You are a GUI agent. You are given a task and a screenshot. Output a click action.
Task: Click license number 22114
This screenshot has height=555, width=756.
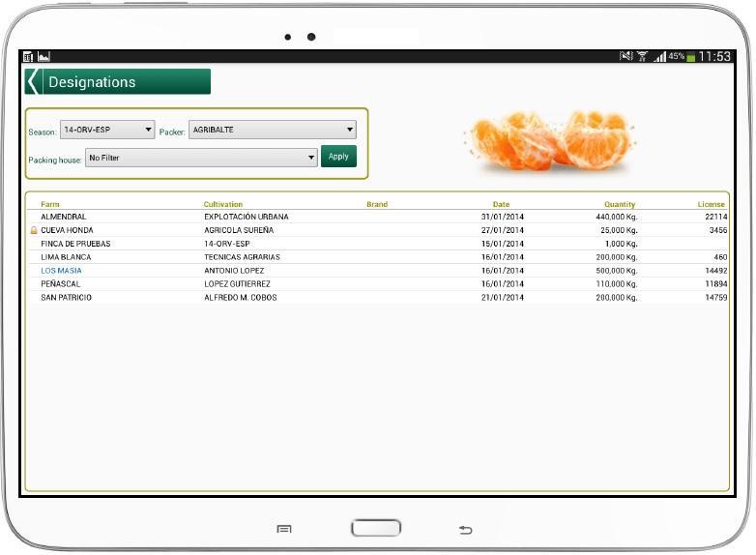[716, 217]
